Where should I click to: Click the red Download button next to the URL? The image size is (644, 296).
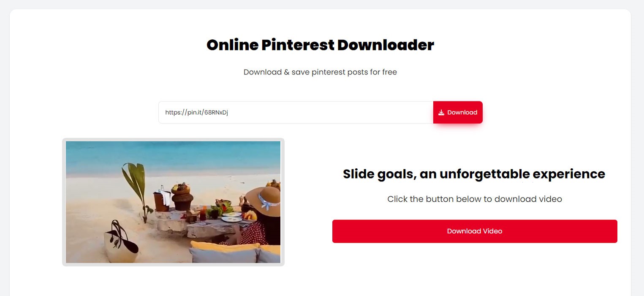click(458, 112)
